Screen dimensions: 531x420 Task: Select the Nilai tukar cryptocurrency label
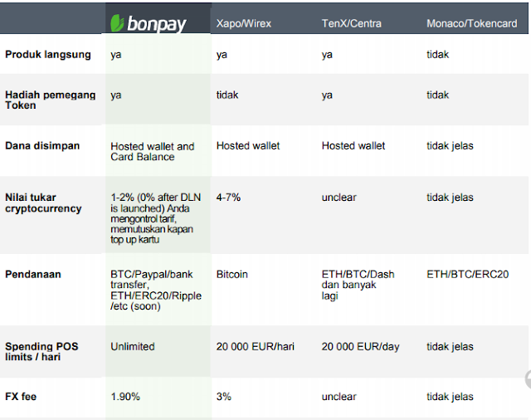(x=43, y=203)
